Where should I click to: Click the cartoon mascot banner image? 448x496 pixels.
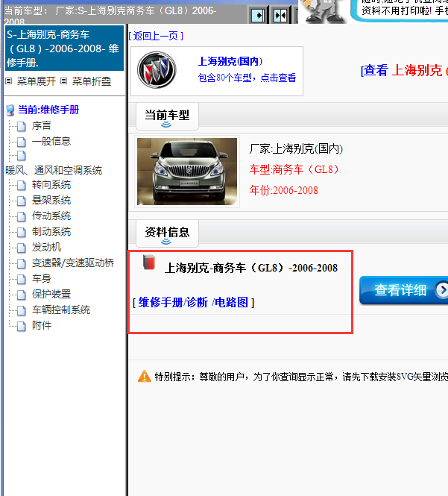coord(323,11)
